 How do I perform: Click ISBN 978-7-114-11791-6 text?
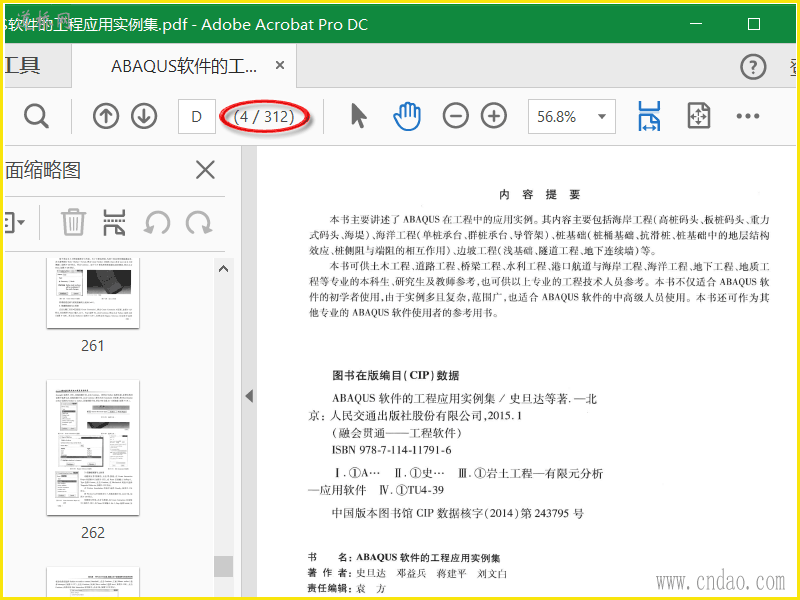391,450
